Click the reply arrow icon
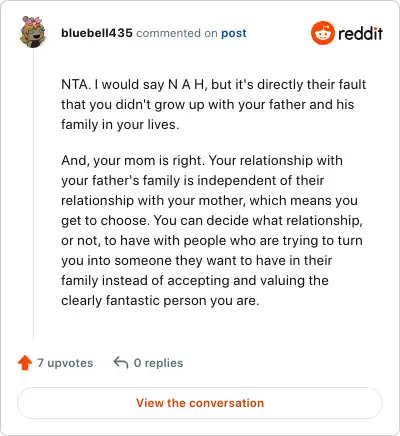The height and width of the screenshot is (436, 400). coord(121,362)
